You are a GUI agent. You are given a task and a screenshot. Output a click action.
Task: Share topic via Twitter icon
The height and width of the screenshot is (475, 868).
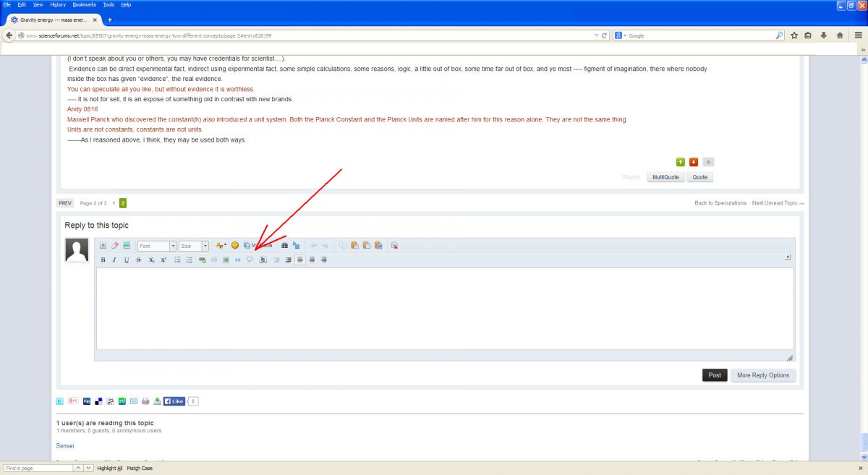click(x=61, y=401)
